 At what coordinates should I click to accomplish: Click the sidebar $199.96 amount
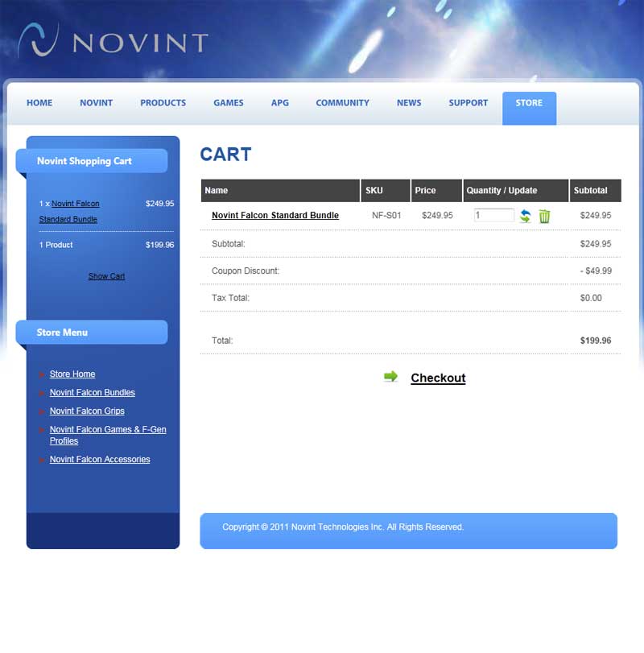point(160,245)
